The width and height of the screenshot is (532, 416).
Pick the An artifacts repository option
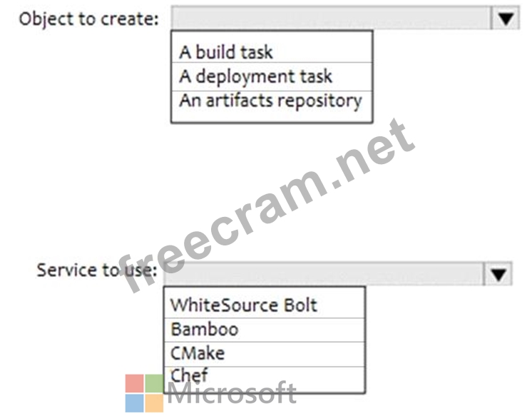pyautogui.click(x=271, y=101)
